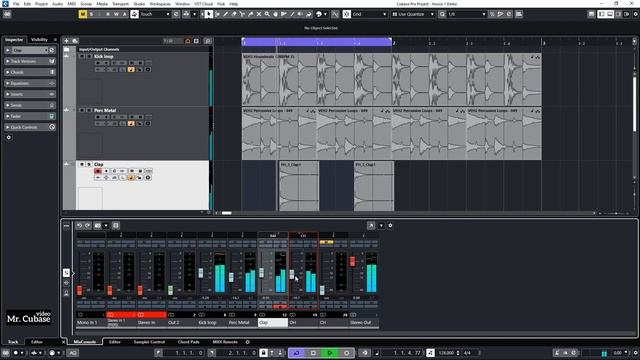The image size is (640, 360).
Task: Select the Range Selection tool
Action: tap(217, 14)
